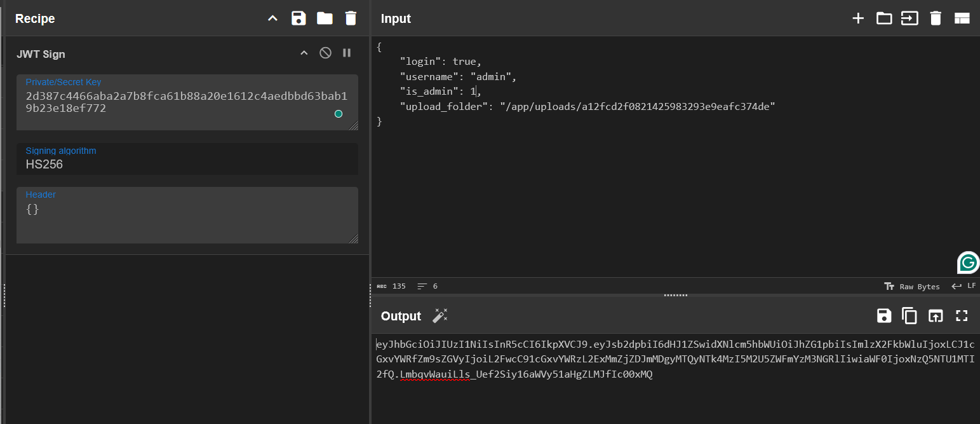Click the Output magic wand icon

[440, 315]
